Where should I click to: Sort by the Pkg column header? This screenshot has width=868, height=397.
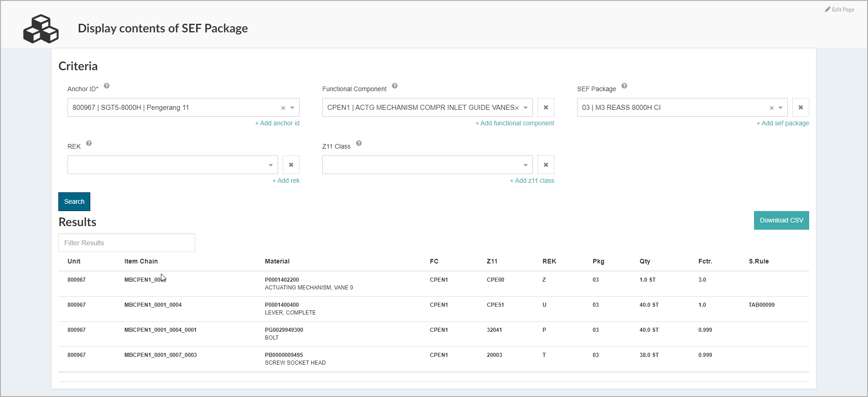click(x=599, y=261)
